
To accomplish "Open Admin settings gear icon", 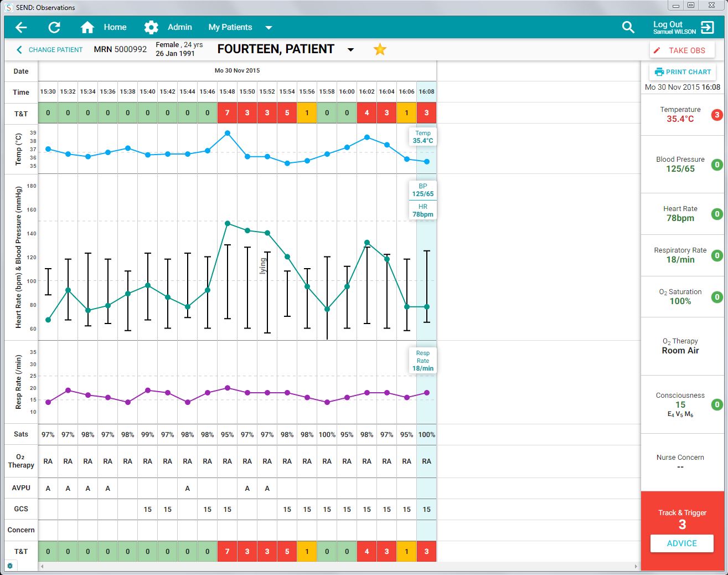I will tap(151, 27).
